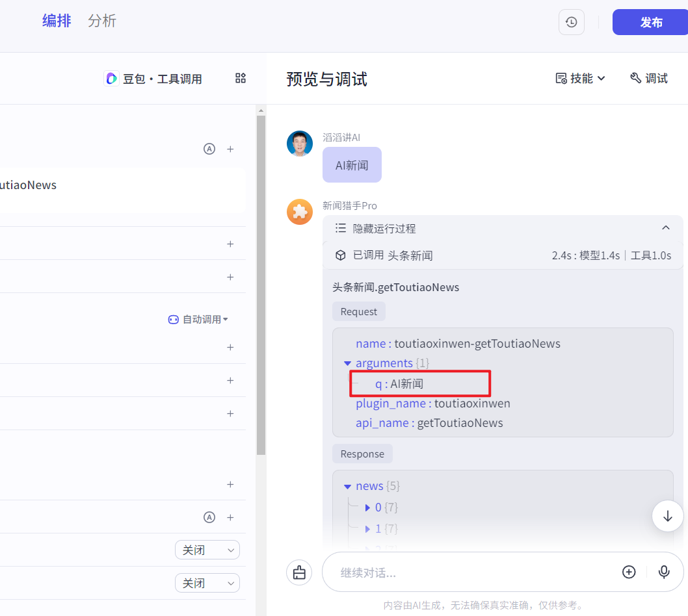Click the plus icon directly below the utiaoNews card
The image size is (688, 616).
(x=230, y=244)
